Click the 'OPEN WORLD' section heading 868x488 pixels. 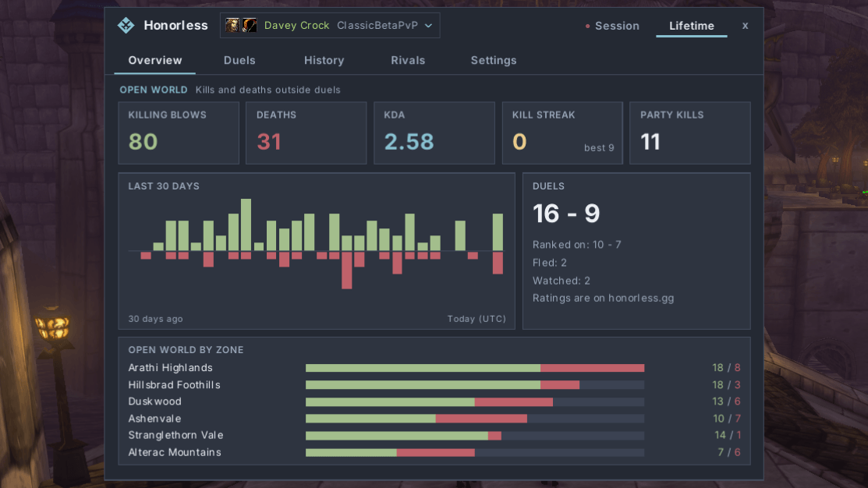[154, 90]
